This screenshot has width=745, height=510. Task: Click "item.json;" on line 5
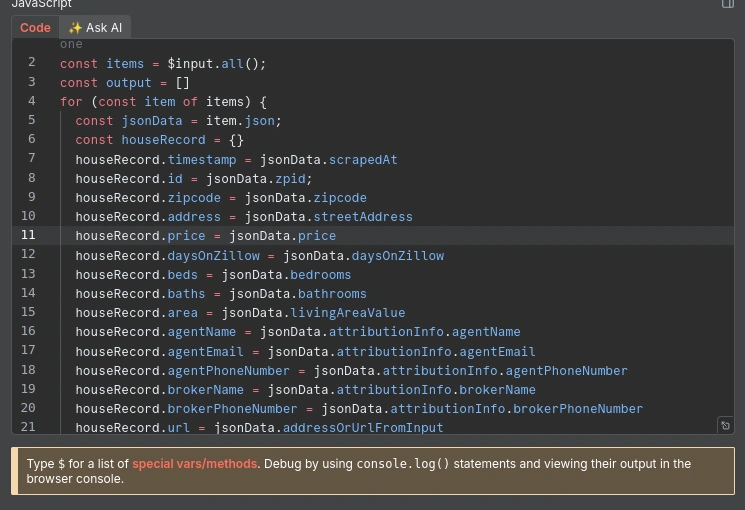(x=244, y=121)
